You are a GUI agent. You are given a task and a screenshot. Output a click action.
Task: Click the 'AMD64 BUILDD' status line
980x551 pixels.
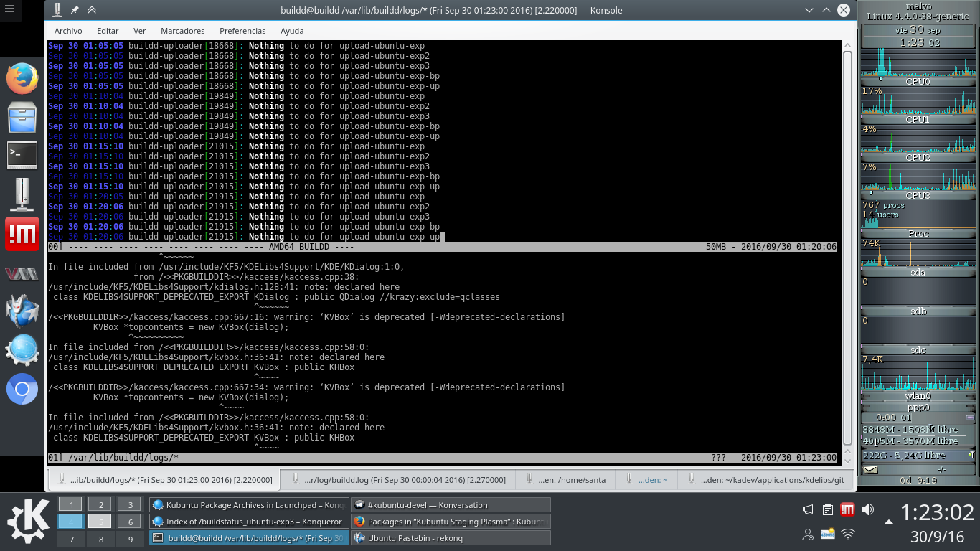[x=443, y=247]
